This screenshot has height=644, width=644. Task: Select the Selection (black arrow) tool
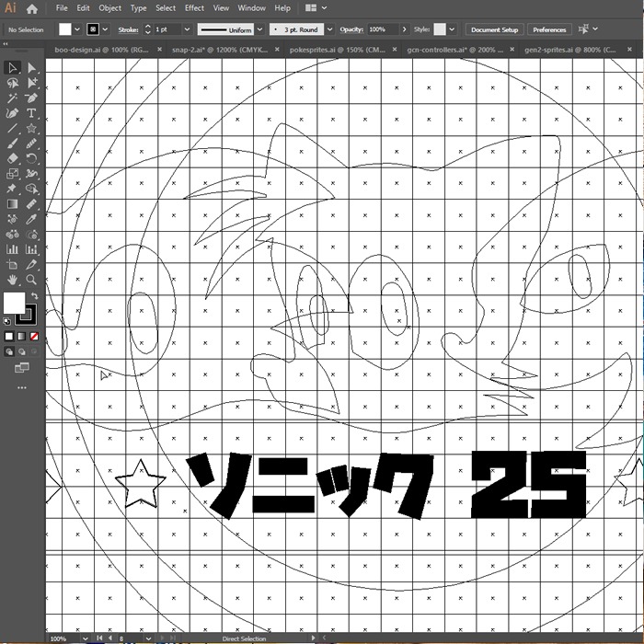12,68
